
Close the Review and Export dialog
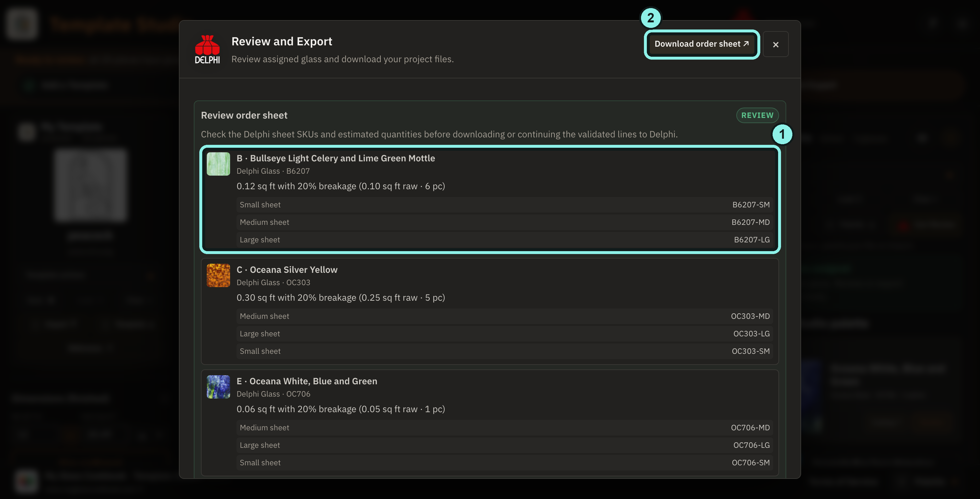click(x=775, y=44)
